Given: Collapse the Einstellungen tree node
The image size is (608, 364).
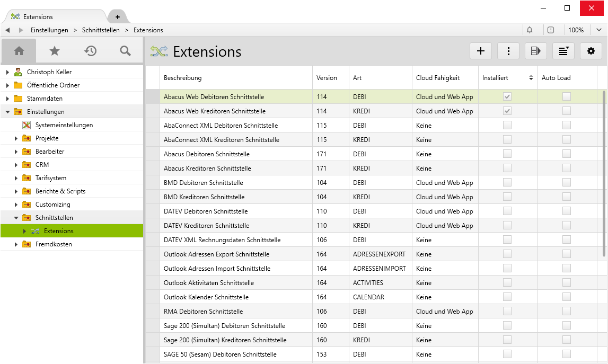Looking at the screenshot, I should [7, 112].
